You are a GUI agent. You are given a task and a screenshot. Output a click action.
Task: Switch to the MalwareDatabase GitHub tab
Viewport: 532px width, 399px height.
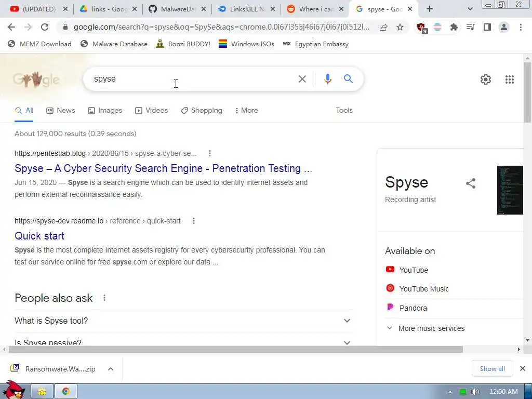click(177, 9)
